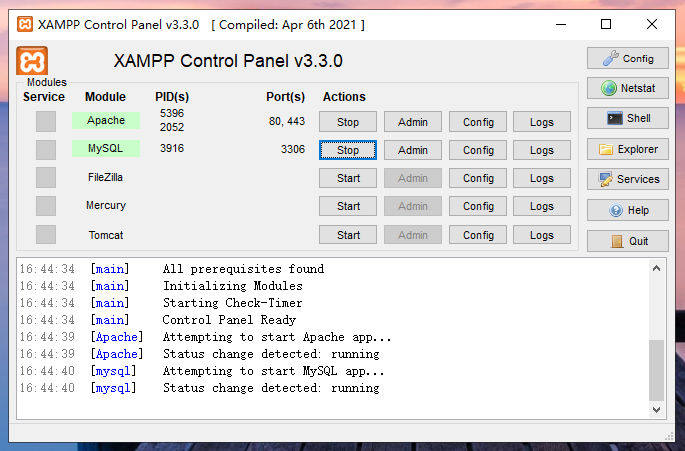Open Tomcat Config menu
The image size is (685, 451).
click(x=478, y=235)
